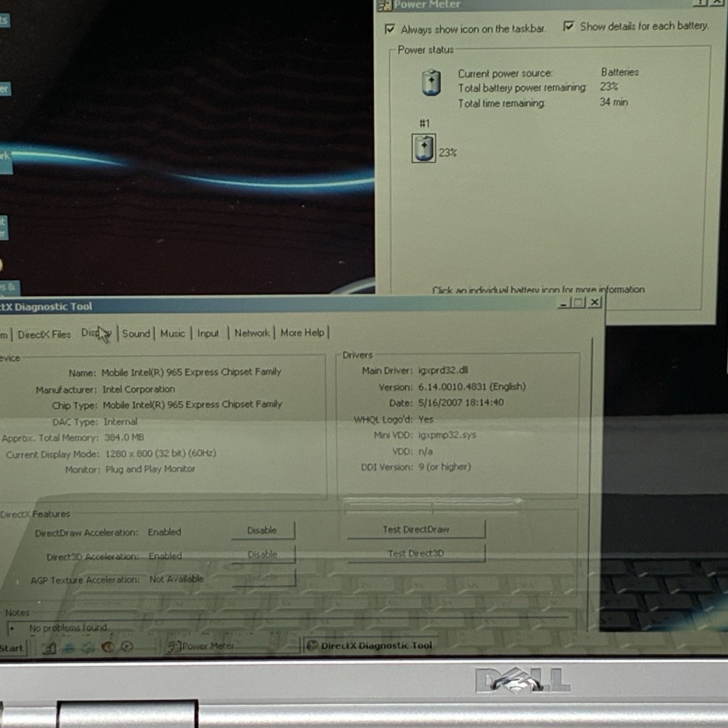This screenshot has width=728, height=728.
Task: Click Show Desktop quick launch icon
Action: 50,647
